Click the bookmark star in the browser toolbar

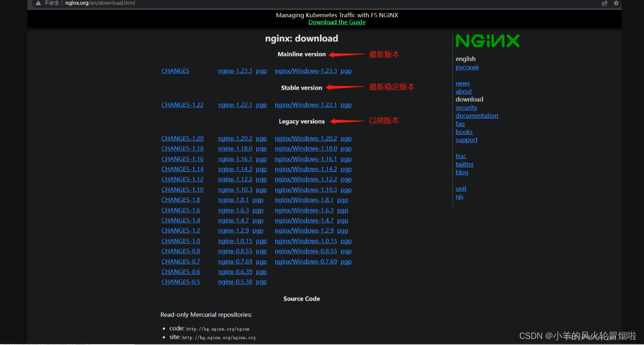(x=616, y=3)
